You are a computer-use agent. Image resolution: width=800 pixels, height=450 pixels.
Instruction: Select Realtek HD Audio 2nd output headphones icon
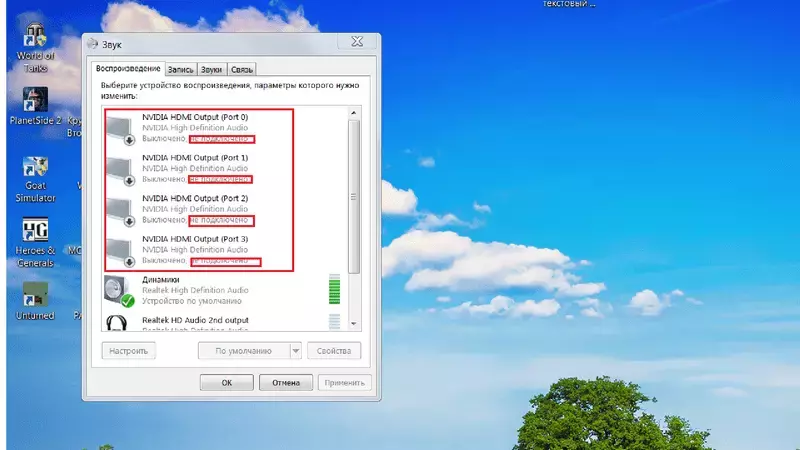117,323
